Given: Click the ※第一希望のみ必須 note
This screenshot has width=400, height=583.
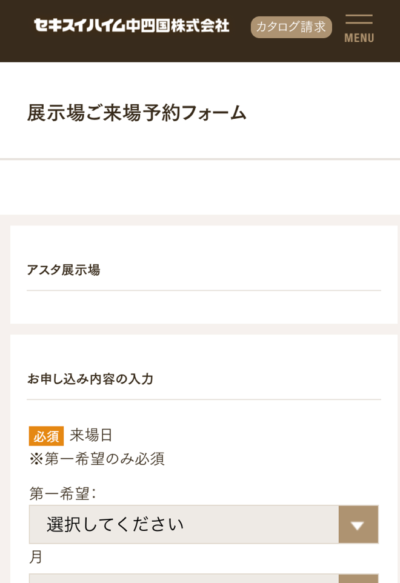Looking at the screenshot, I should [x=97, y=459].
